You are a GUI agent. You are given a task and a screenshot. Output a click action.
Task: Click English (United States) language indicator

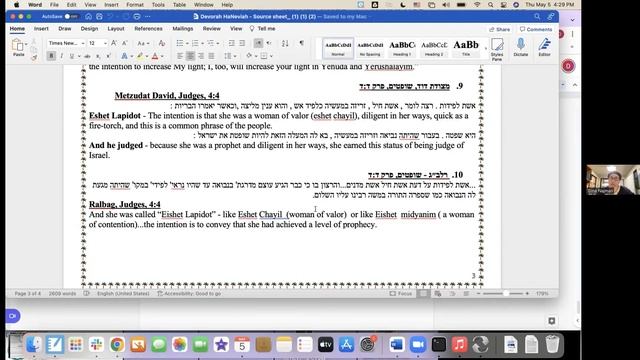pos(123,293)
